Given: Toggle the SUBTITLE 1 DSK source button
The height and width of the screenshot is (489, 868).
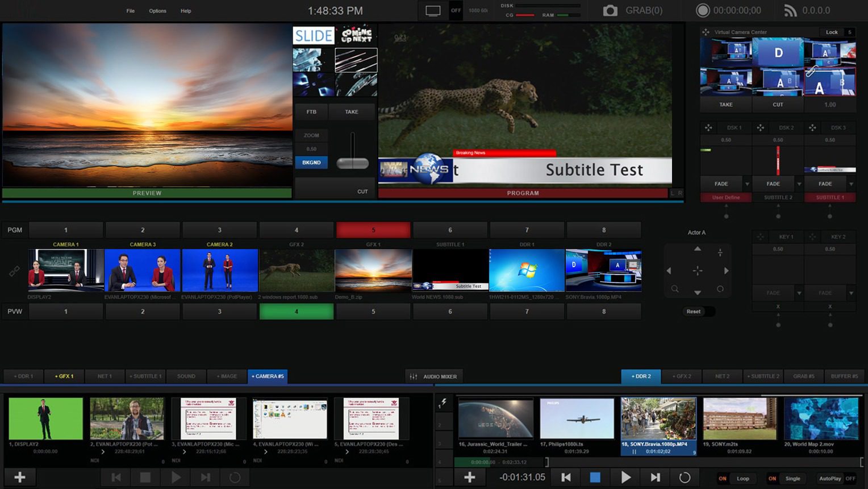Looking at the screenshot, I should click(x=830, y=197).
